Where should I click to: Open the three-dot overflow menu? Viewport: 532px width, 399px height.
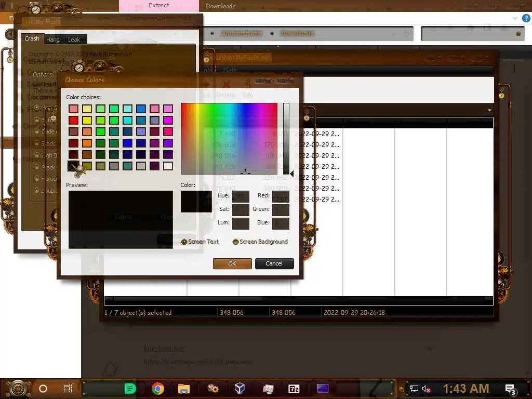pos(514,69)
